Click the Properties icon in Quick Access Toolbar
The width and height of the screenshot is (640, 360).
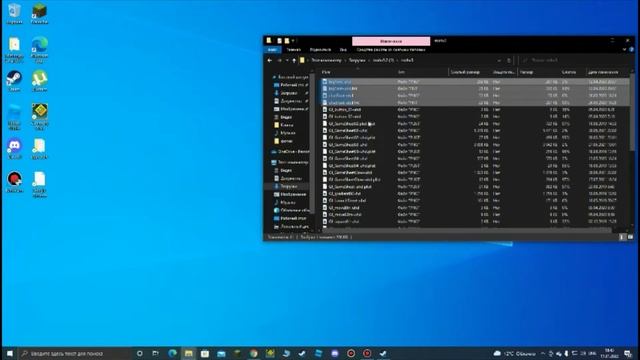tap(280, 41)
